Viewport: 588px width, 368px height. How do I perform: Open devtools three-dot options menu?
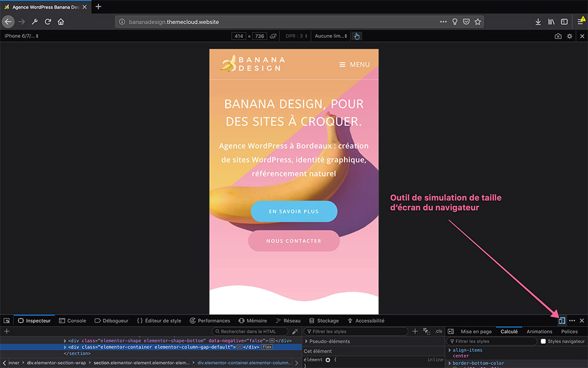[x=572, y=321]
